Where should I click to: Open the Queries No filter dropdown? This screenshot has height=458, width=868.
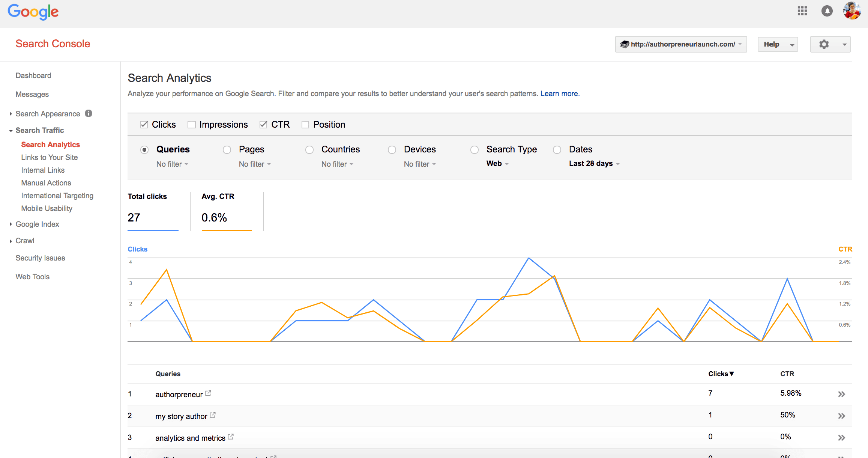point(172,164)
